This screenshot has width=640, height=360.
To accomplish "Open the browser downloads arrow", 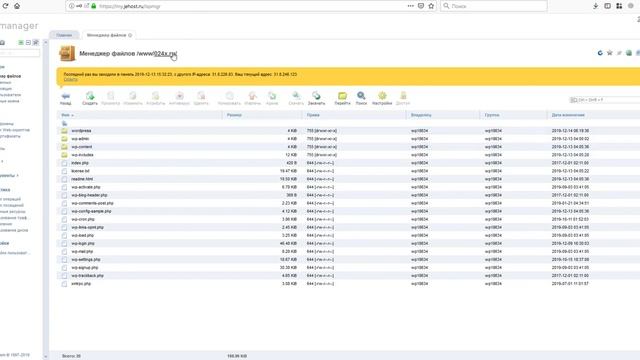I will (x=596, y=6).
